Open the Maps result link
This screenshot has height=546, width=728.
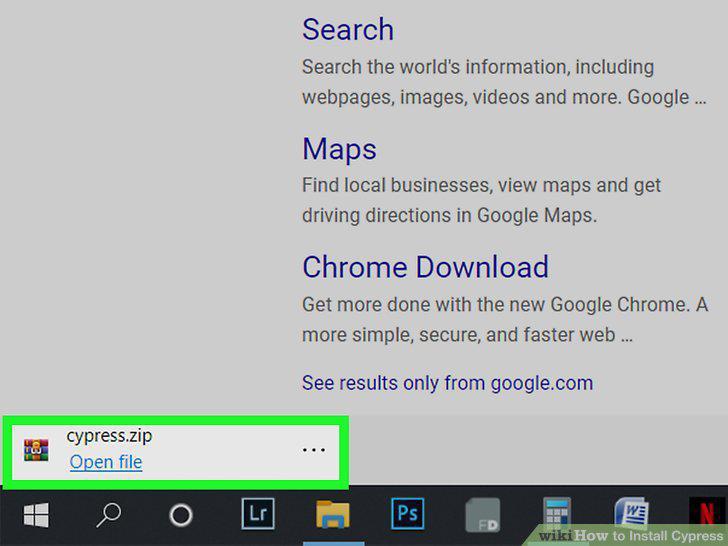(x=339, y=149)
